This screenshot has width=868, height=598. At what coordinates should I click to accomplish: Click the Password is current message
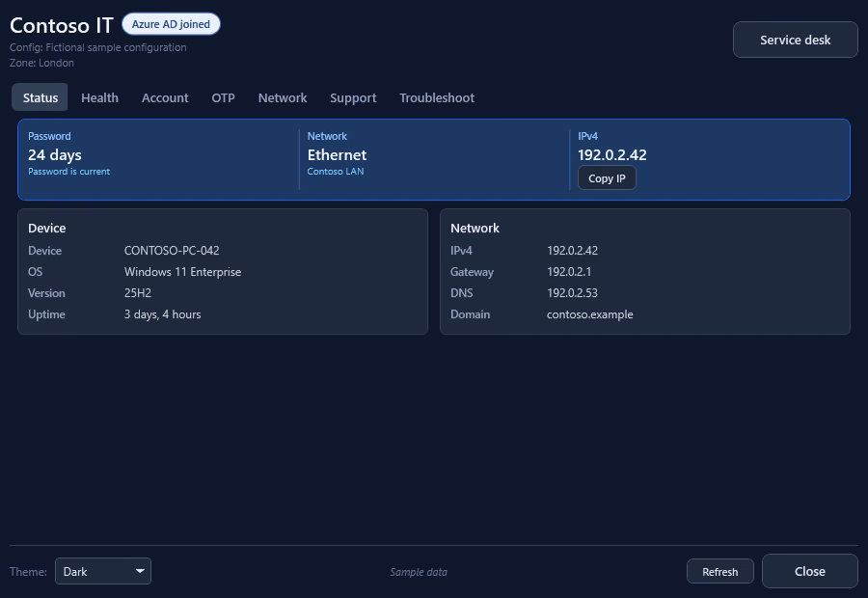pyautogui.click(x=69, y=172)
